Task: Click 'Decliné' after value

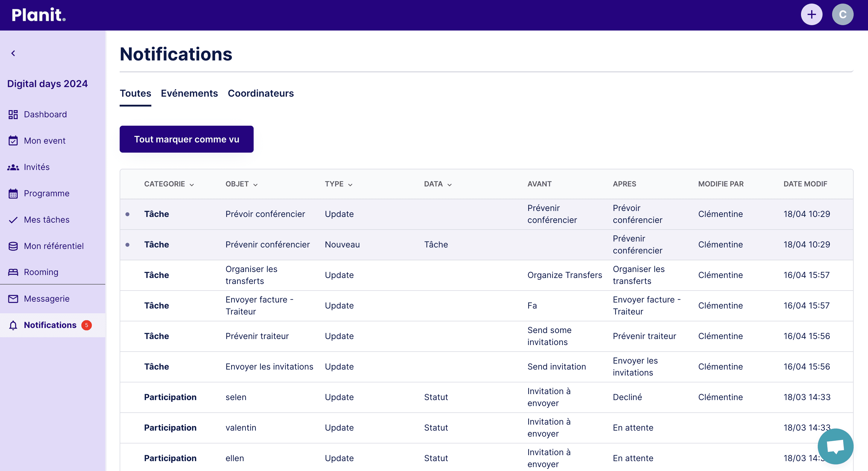Action: (x=627, y=397)
